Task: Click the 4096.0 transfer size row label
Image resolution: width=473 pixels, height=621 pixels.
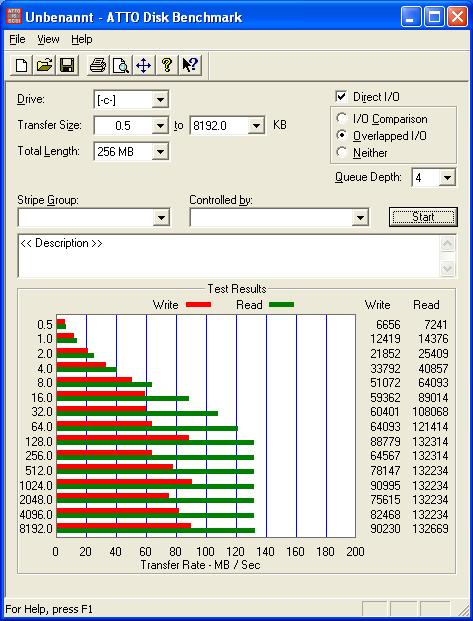Action: 36,514
